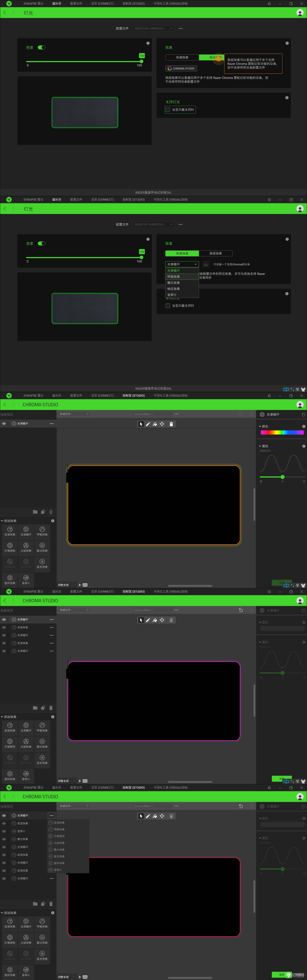Select Move tool in five-layer Studio window
Image resolution: width=307 pixels, height=980 pixels.
click(x=162, y=620)
